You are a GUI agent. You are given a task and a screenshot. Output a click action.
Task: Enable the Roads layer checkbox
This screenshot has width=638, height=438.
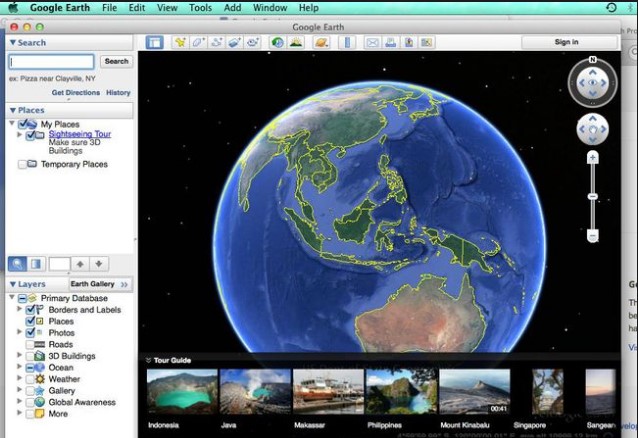[x=30, y=344]
